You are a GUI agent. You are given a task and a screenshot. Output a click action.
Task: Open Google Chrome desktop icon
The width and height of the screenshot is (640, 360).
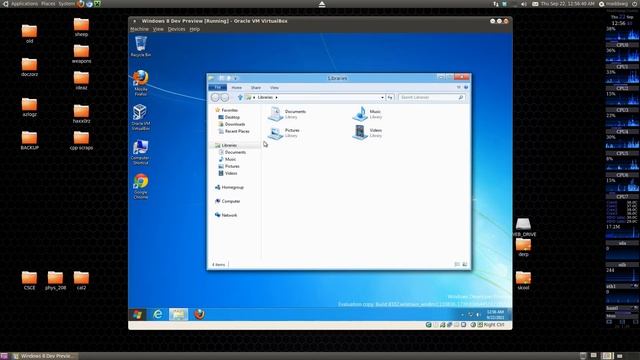point(141,186)
